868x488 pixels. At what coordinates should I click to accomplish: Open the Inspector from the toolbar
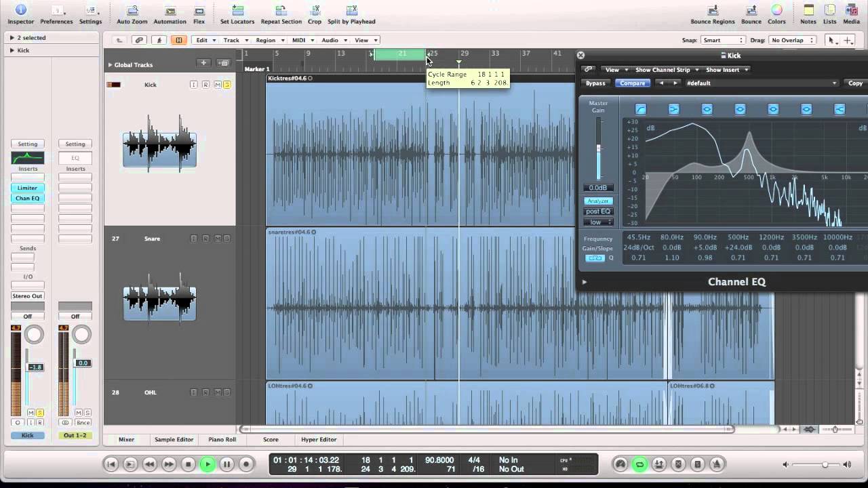coord(20,11)
